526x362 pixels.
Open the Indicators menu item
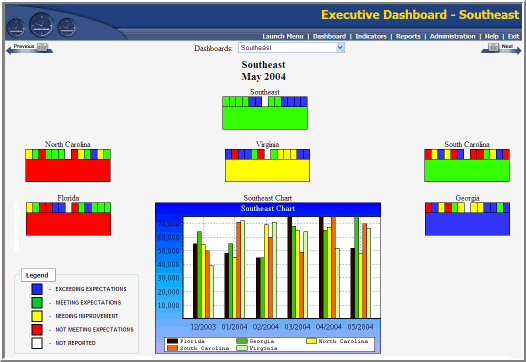pos(371,36)
